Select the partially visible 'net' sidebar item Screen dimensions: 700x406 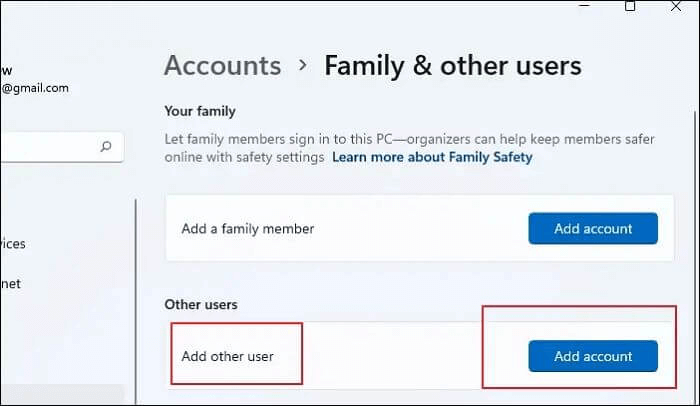[x=10, y=284]
